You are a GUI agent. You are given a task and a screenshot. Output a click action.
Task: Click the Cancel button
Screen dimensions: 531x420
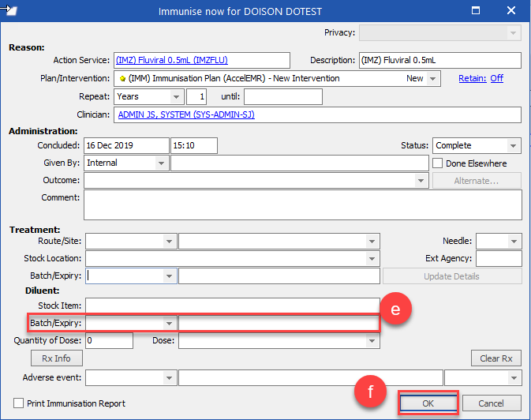(x=491, y=403)
